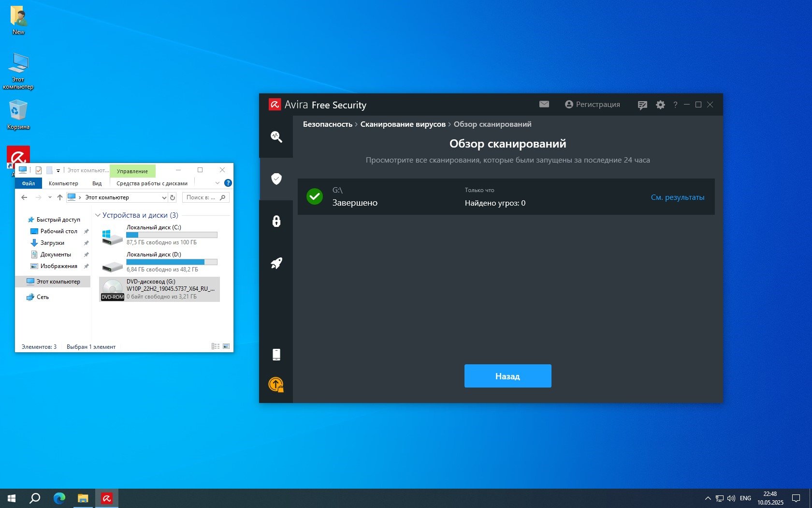Open the См. результаты link
The width and height of the screenshot is (812, 508).
[x=677, y=197]
